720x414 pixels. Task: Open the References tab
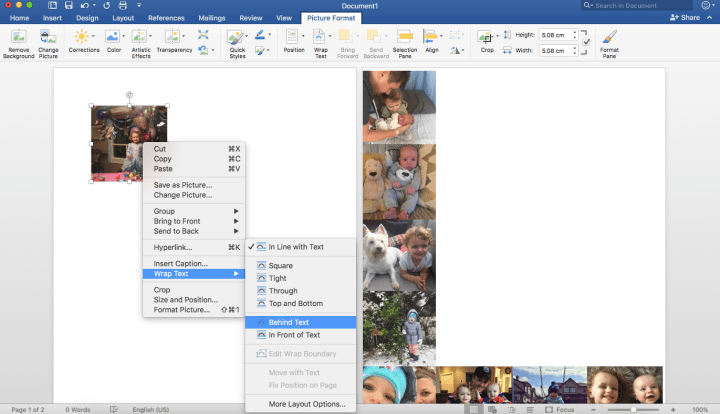click(x=166, y=18)
